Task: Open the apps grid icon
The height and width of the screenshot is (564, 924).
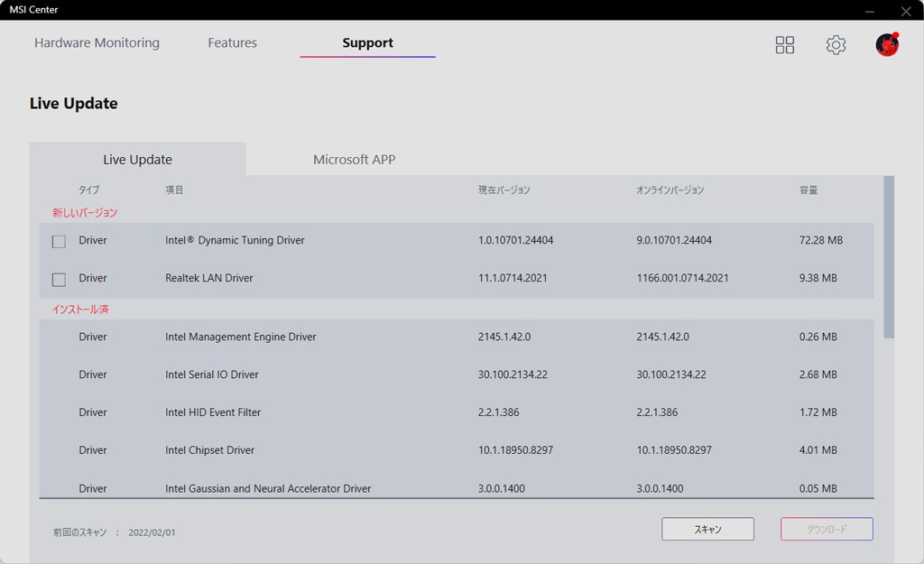Action: pyautogui.click(x=785, y=45)
